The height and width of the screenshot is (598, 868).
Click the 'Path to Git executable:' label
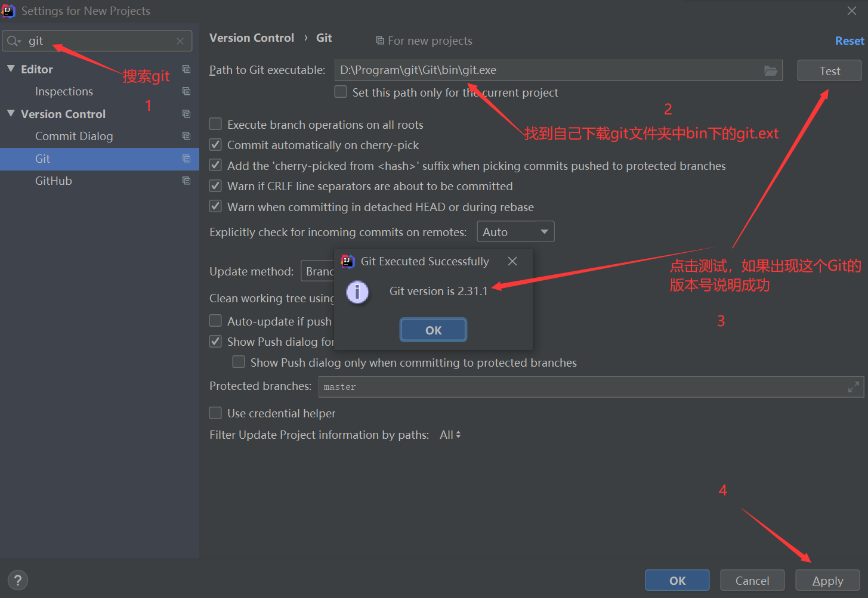(x=267, y=70)
